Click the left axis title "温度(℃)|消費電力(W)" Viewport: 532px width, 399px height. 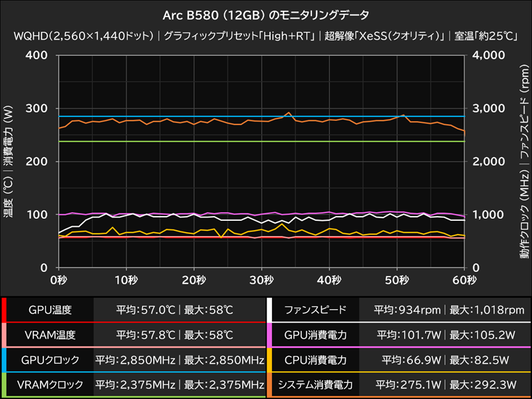click(x=8, y=161)
